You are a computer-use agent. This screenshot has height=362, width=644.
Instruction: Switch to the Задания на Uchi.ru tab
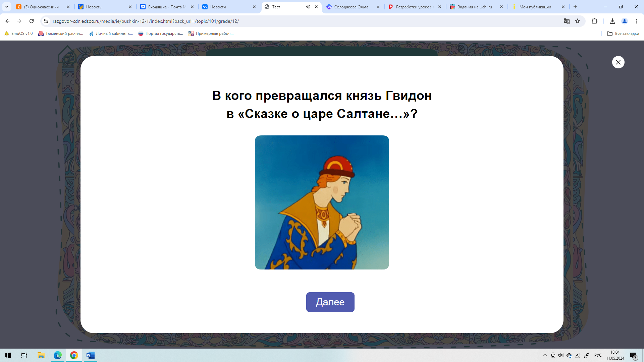coord(476,7)
